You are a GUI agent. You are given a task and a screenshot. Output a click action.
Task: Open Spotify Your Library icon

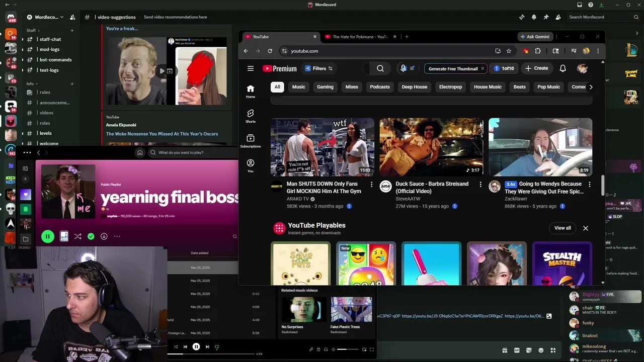(25, 168)
